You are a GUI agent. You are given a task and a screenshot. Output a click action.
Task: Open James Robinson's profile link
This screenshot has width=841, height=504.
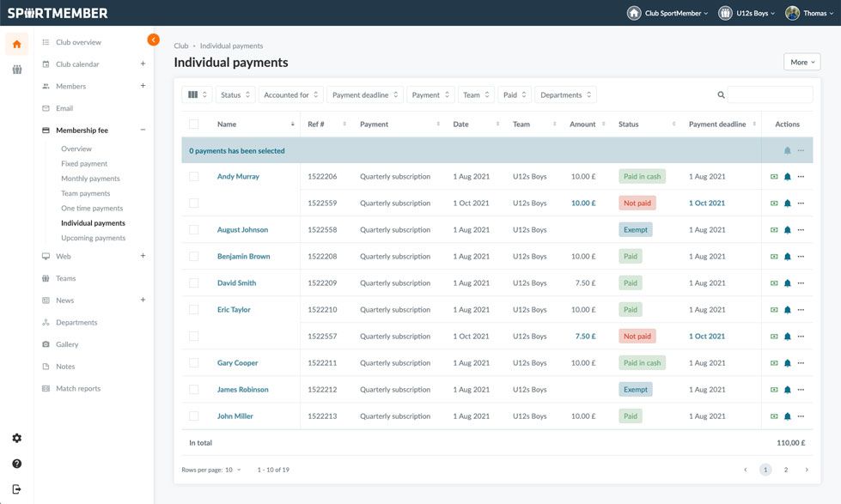pyautogui.click(x=244, y=388)
